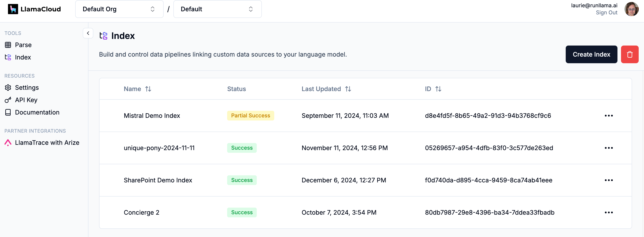Open the Default Org organization dropdown
The image size is (644, 237).
119,9
